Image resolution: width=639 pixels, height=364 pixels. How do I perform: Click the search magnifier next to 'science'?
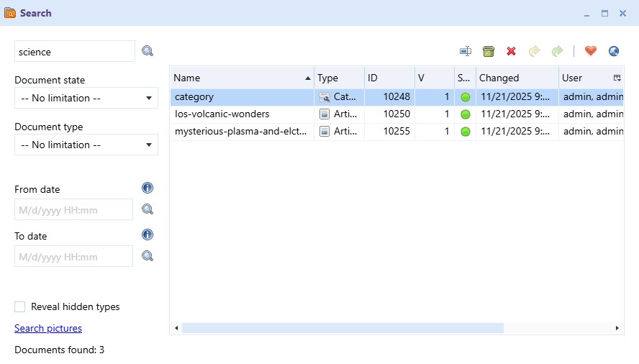click(148, 51)
